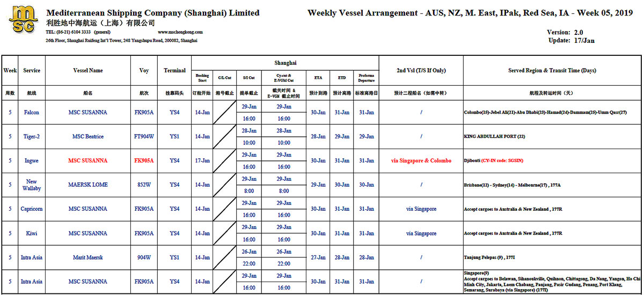
Task: Click voyage number 852W
Action: click(x=144, y=185)
